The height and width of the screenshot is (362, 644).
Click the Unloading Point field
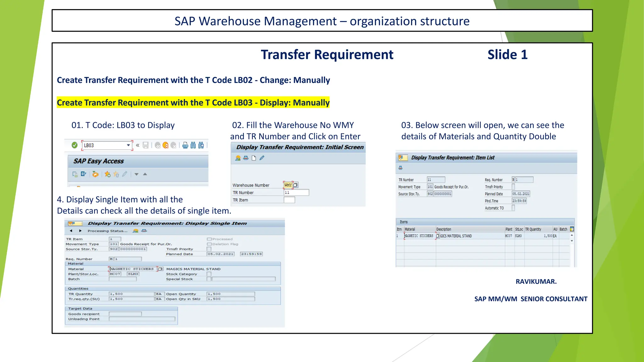pyautogui.click(x=142, y=319)
